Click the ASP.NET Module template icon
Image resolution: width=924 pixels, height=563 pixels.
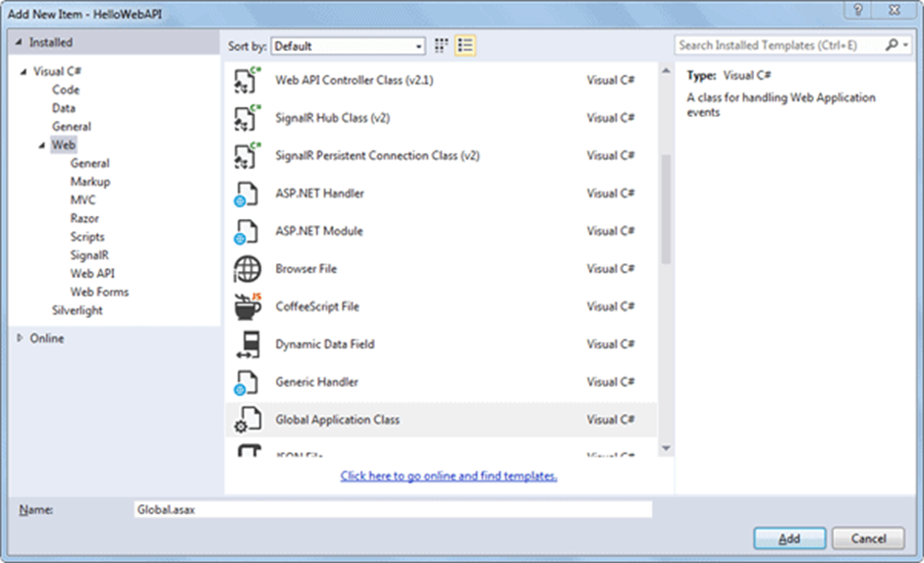coord(246,232)
